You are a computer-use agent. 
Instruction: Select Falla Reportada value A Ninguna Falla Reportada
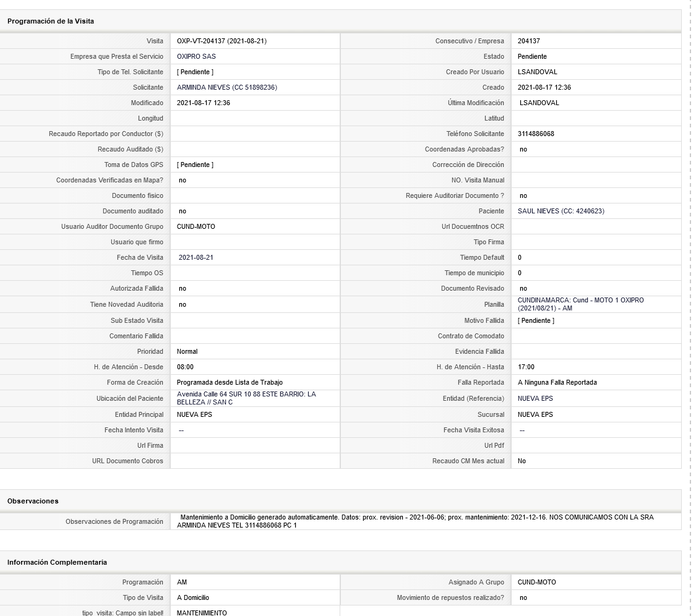click(557, 383)
